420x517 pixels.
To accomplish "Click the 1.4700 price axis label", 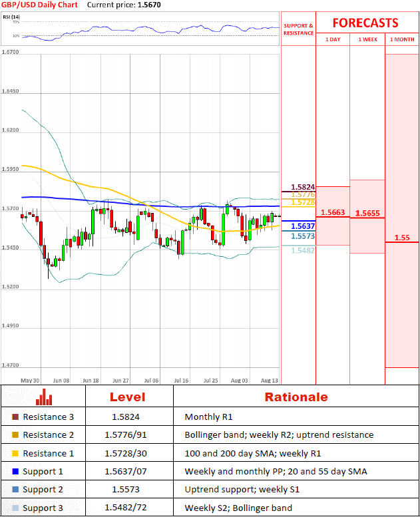I will pyautogui.click(x=10, y=365).
